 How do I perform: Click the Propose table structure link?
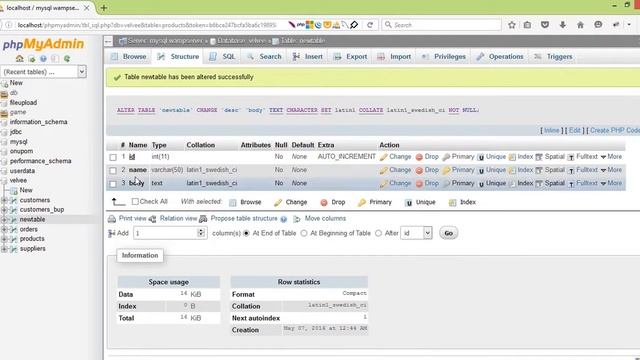coord(244,218)
